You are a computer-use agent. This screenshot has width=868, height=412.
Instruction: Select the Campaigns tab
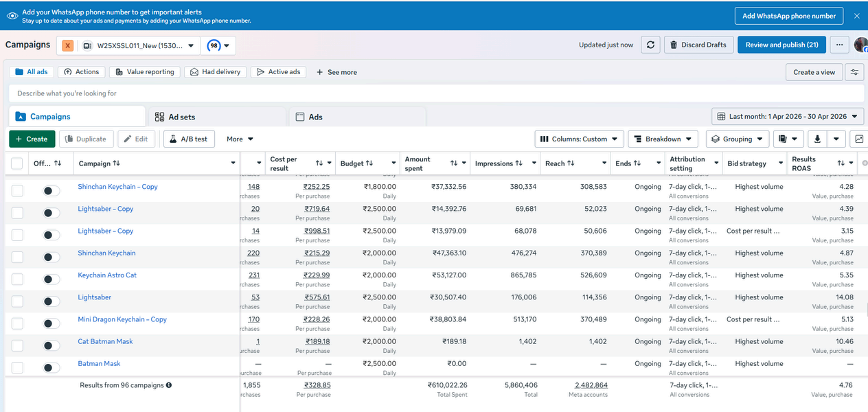pyautogui.click(x=77, y=117)
